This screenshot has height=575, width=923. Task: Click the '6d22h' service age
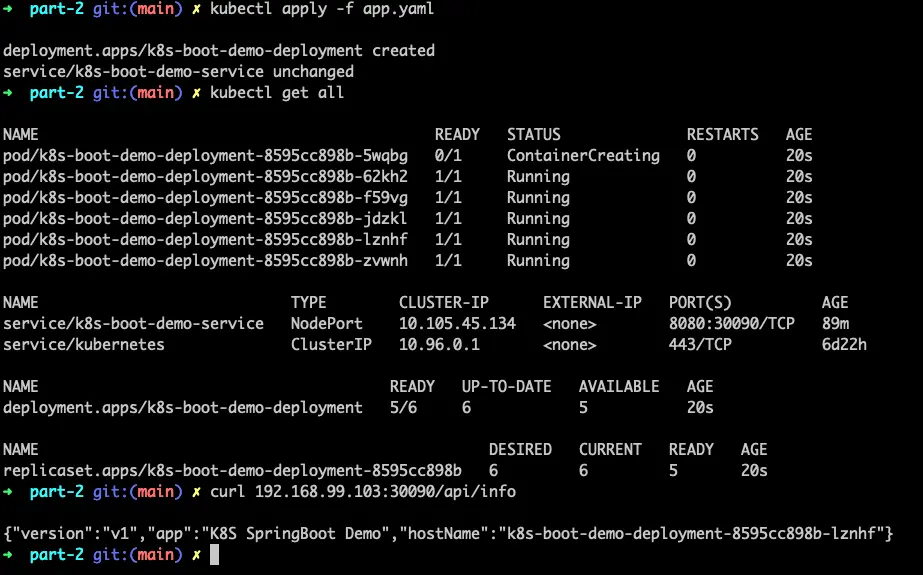tap(844, 345)
